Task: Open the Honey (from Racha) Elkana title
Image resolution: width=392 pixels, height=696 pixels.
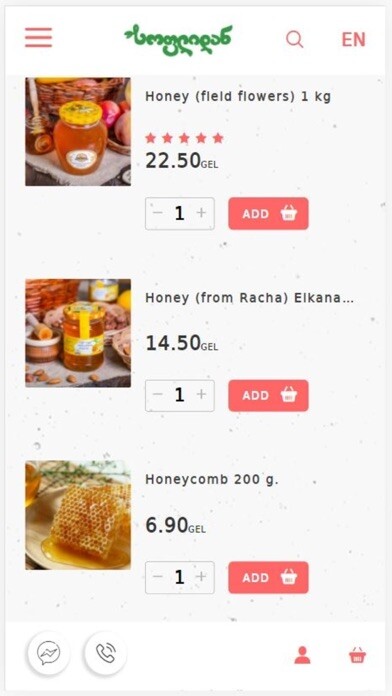Action: pyautogui.click(x=249, y=298)
